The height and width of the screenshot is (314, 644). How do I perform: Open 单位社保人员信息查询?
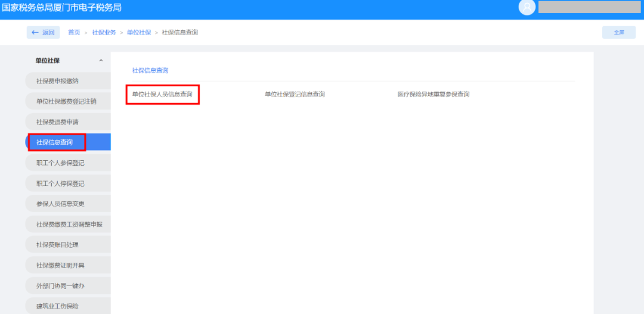point(162,94)
